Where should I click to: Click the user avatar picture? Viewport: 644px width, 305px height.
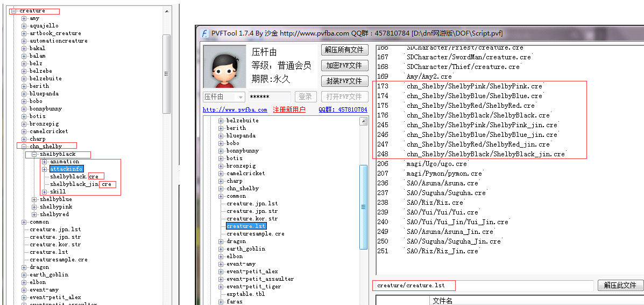[224, 67]
